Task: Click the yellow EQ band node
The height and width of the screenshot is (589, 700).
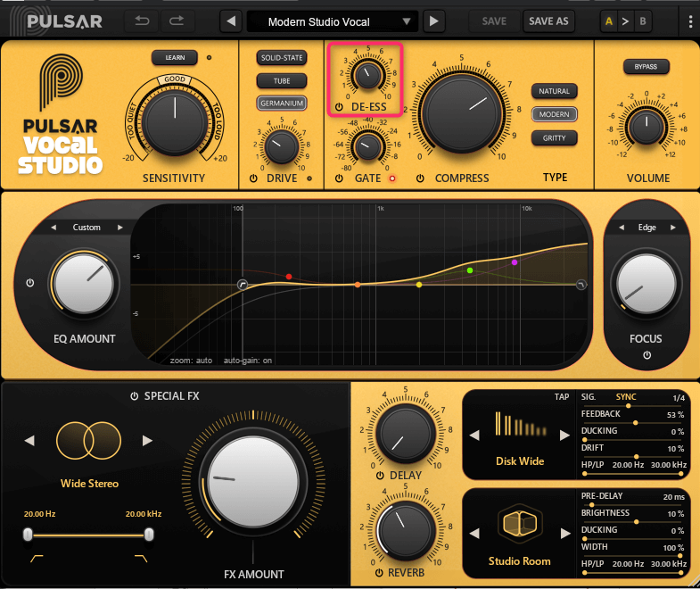Action: click(419, 285)
